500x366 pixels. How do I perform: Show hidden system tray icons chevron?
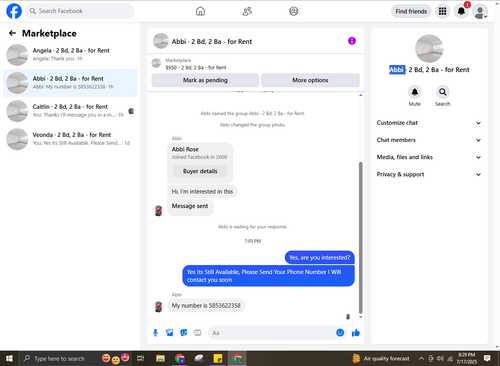pos(421,359)
